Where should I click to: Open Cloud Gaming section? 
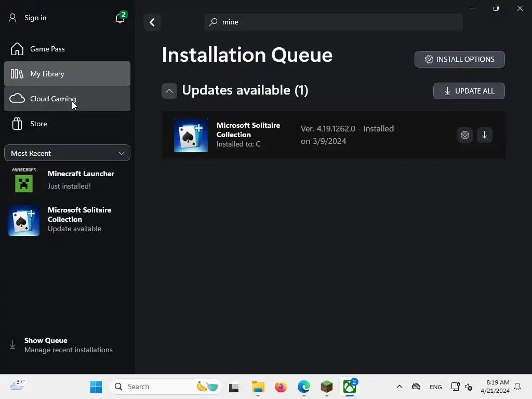67,99
